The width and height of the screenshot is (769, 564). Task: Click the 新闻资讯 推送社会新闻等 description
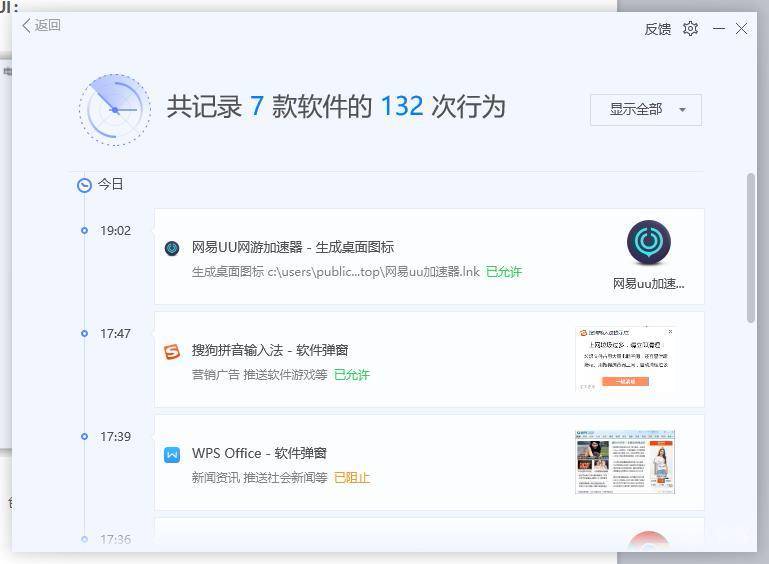pos(259,478)
